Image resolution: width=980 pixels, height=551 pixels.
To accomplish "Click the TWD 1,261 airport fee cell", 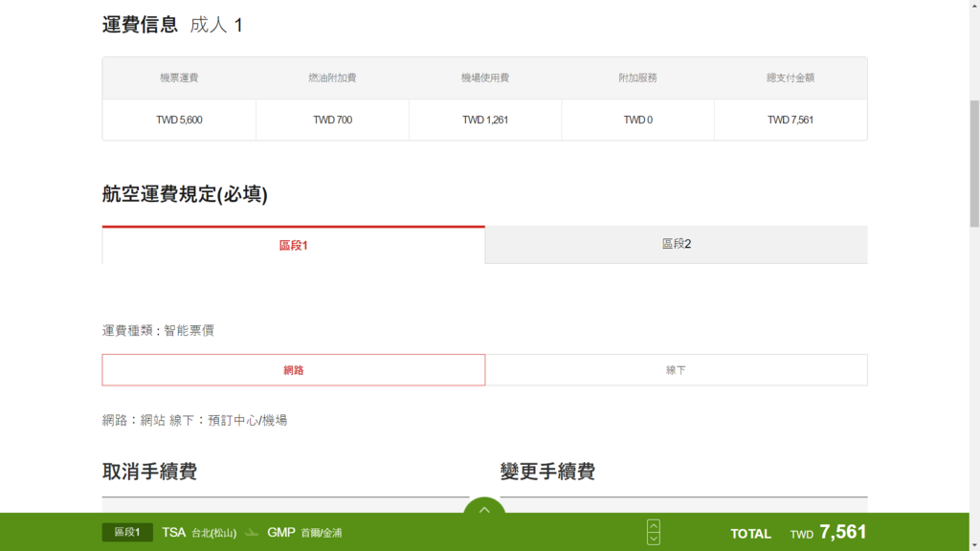I will pos(485,120).
